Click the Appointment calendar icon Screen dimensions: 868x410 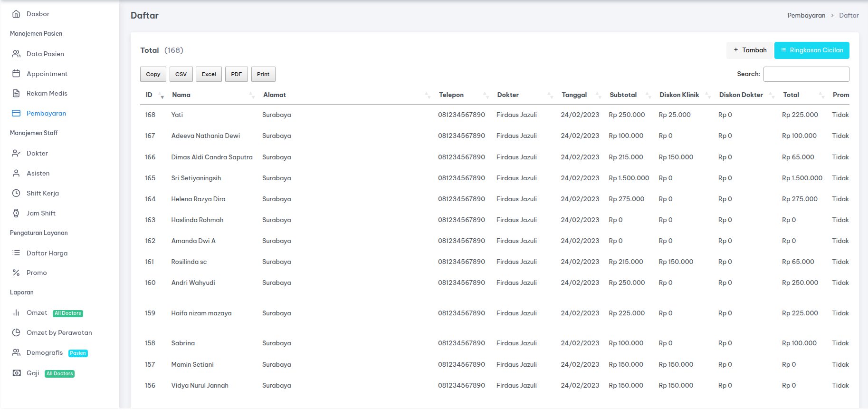[16, 74]
